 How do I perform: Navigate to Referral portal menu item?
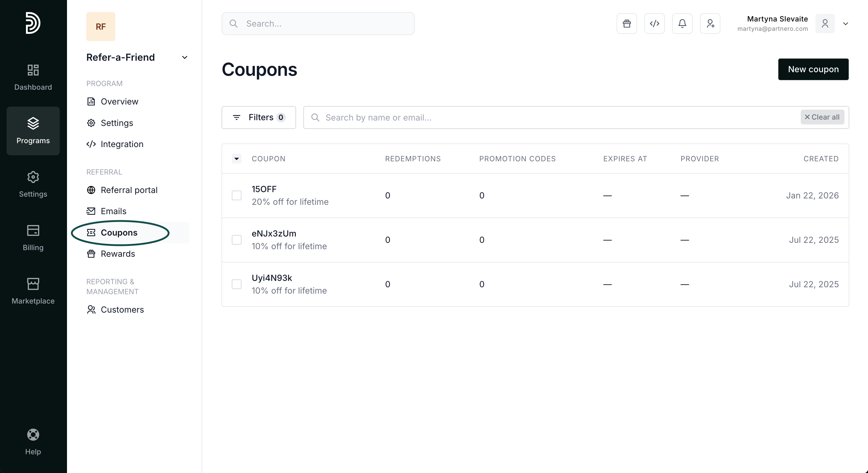coord(129,190)
